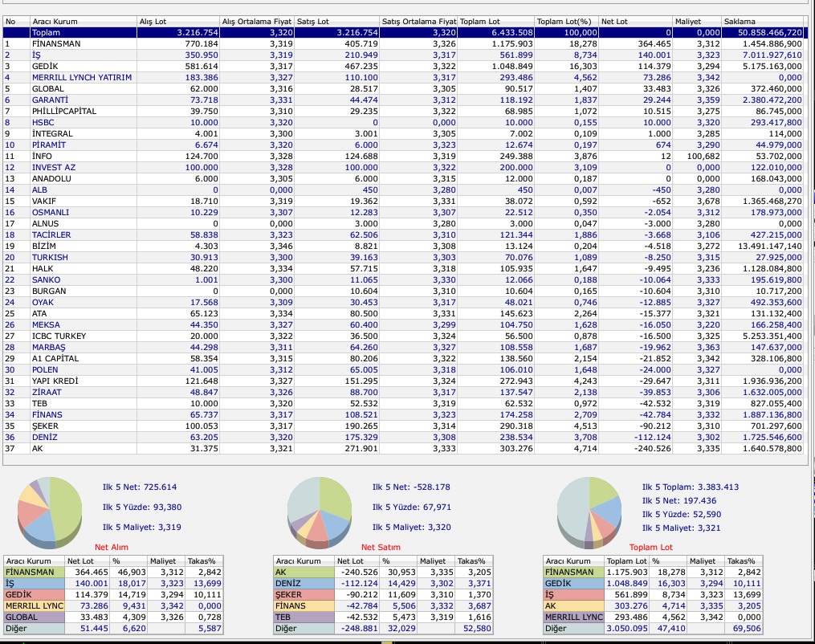Click the "Toplam Lot(%)" header in main table
The height and width of the screenshot is (644, 815).
point(567,22)
